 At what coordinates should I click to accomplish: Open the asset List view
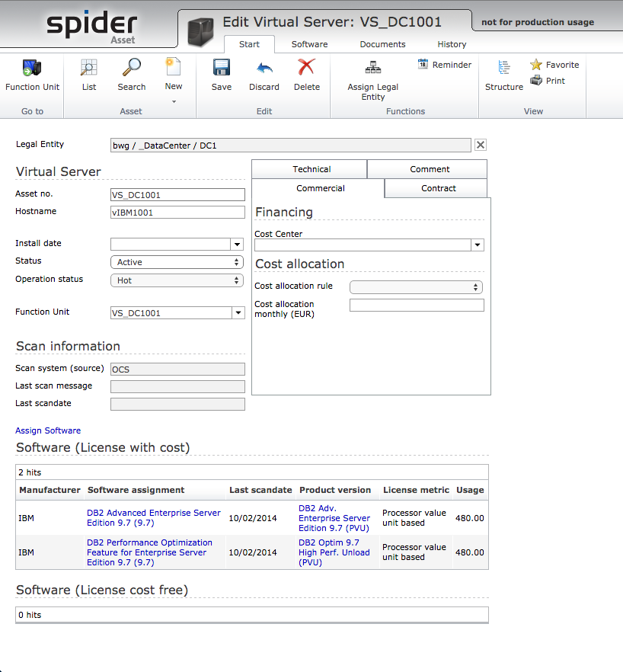(x=89, y=69)
